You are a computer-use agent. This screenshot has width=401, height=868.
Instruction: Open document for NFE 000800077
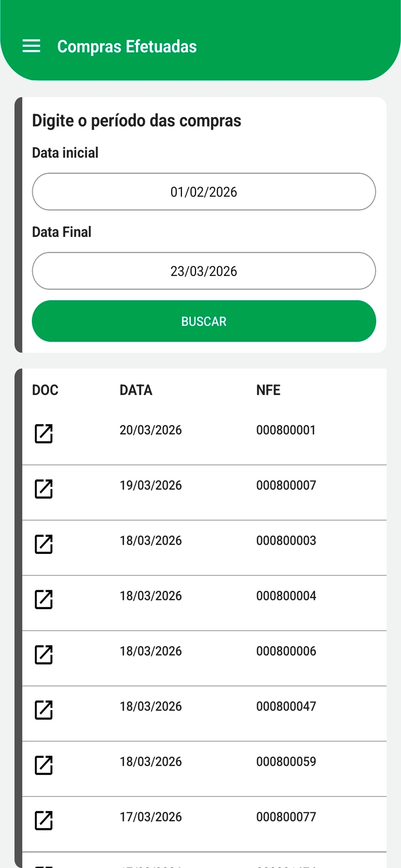tap(44, 821)
